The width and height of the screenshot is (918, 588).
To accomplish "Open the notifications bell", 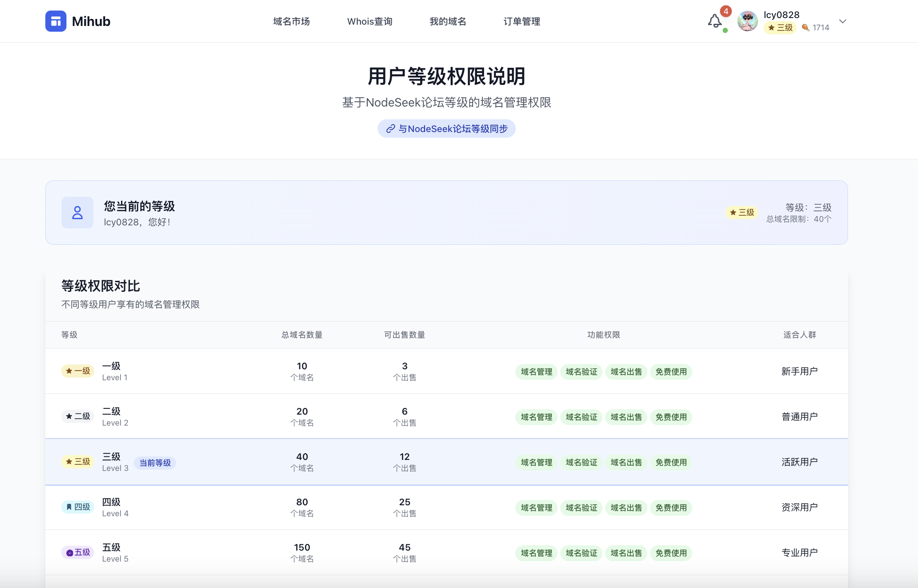I will [x=715, y=21].
